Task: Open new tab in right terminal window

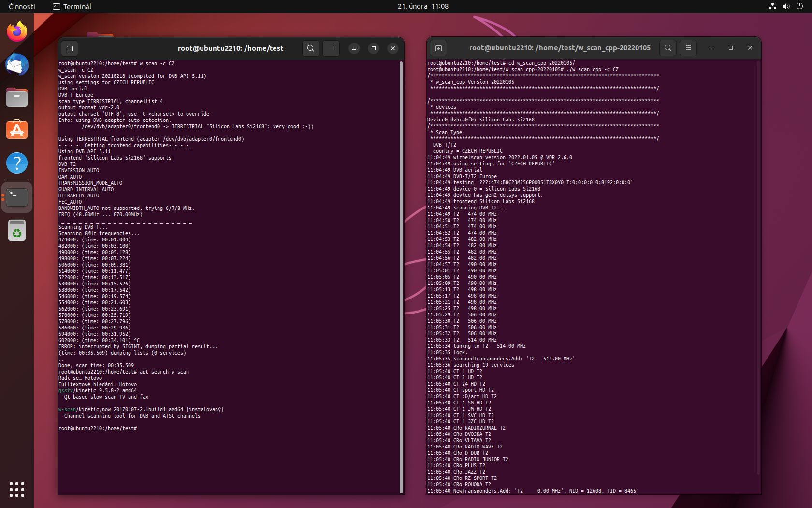Action: pos(438,48)
